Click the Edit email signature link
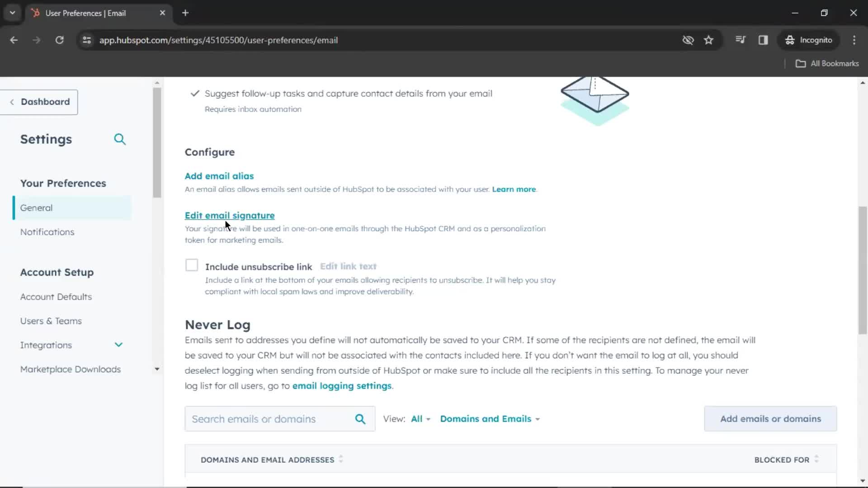 (229, 215)
